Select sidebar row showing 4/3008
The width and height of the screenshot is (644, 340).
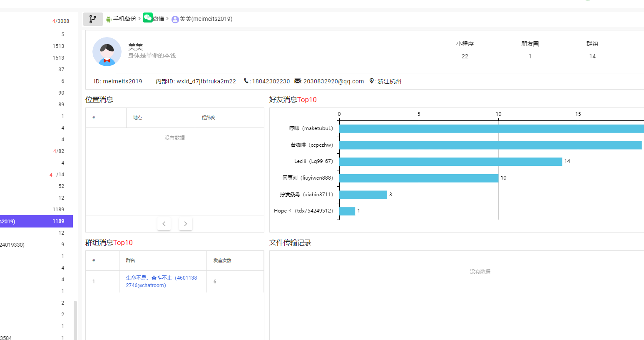(x=36, y=21)
